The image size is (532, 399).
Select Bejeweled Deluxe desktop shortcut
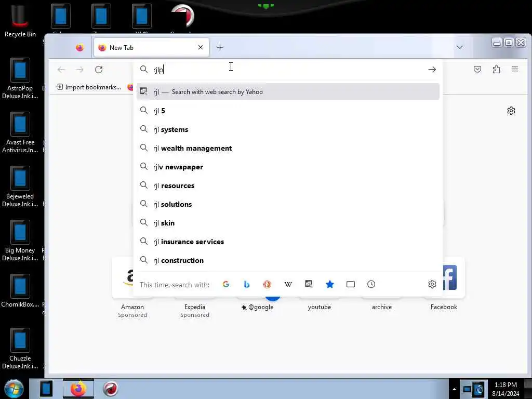[x=20, y=187]
